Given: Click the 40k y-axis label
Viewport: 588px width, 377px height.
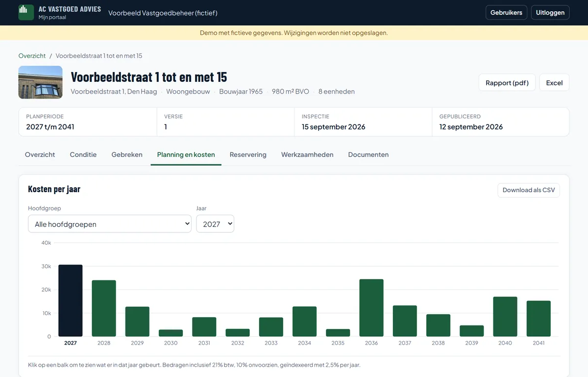Looking at the screenshot, I should [x=46, y=243].
